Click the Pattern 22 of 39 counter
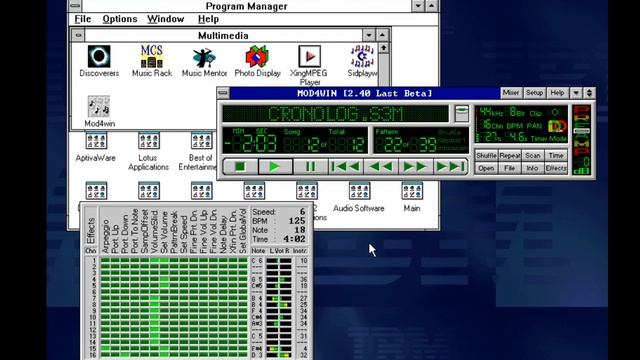The height and width of the screenshot is (360, 640). (x=406, y=144)
